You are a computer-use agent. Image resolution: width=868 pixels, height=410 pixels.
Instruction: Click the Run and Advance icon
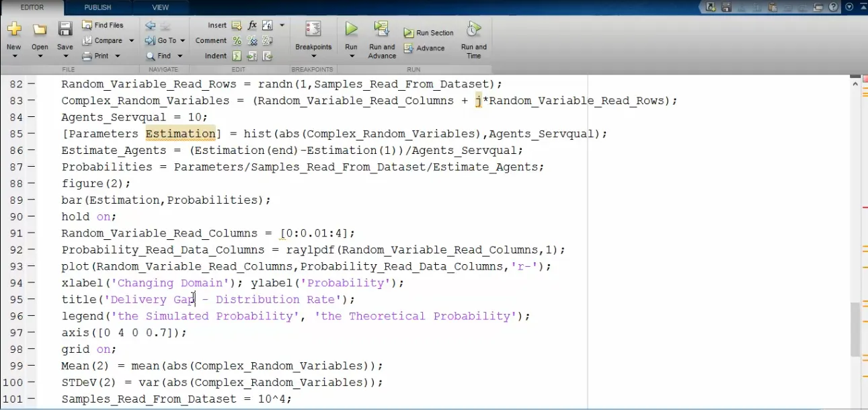[x=382, y=29]
